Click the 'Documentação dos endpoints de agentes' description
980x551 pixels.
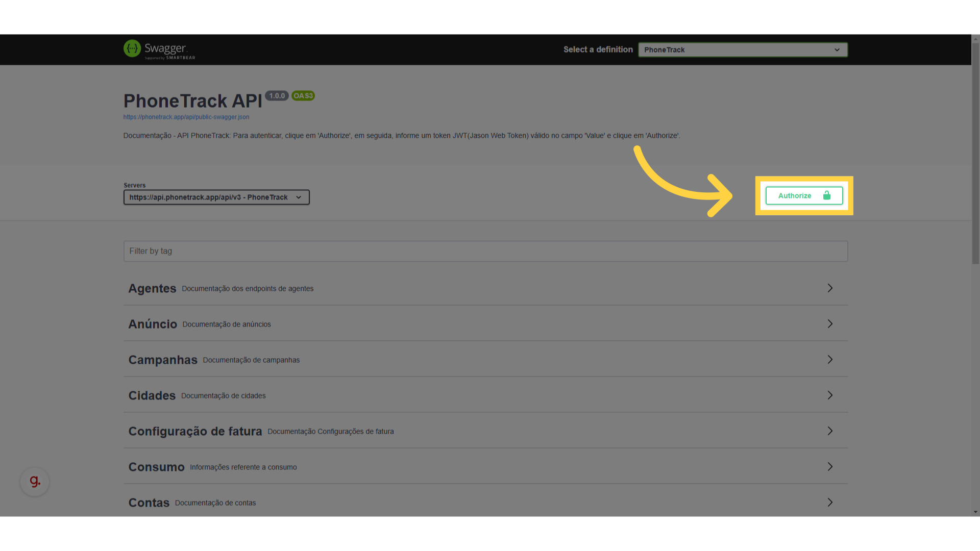coord(248,289)
